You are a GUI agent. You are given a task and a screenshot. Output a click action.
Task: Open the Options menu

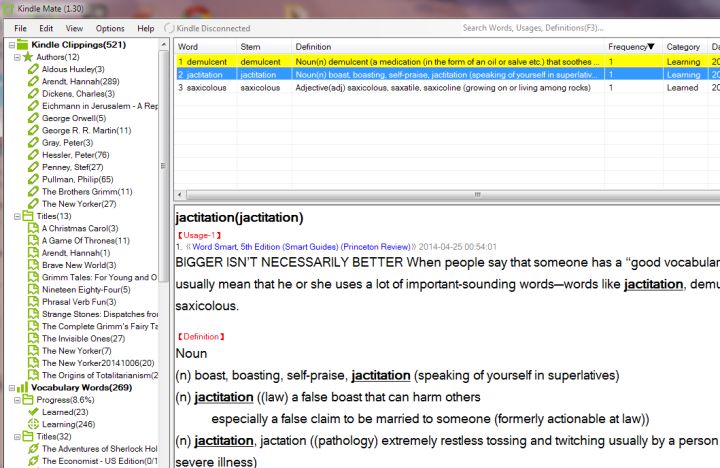click(110, 28)
